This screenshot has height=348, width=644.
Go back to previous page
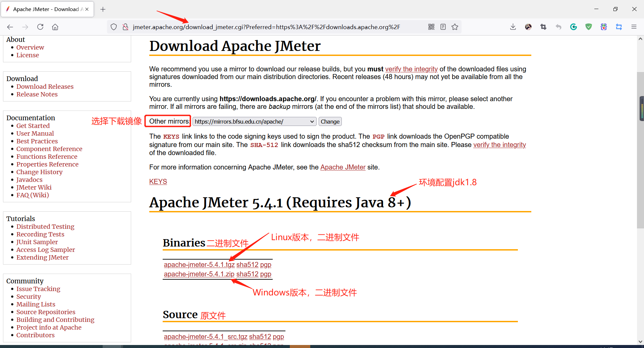coord(10,27)
